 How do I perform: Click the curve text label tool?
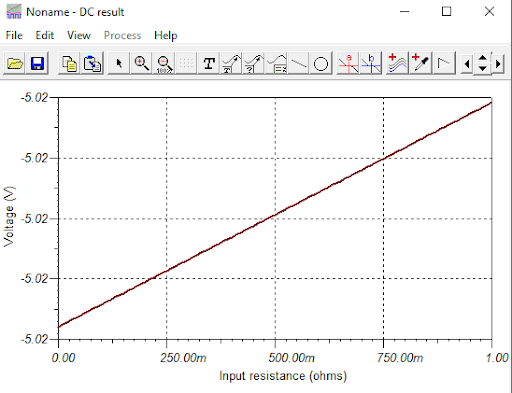pyautogui.click(x=231, y=63)
